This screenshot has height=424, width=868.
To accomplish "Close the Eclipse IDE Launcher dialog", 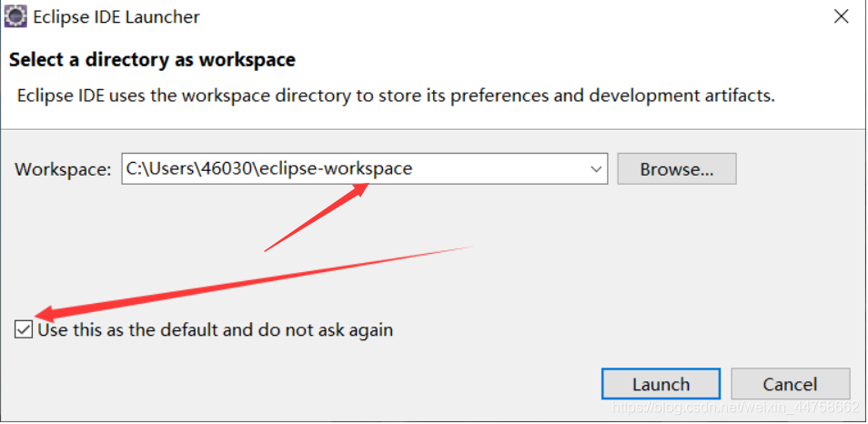I will point(838,17).
